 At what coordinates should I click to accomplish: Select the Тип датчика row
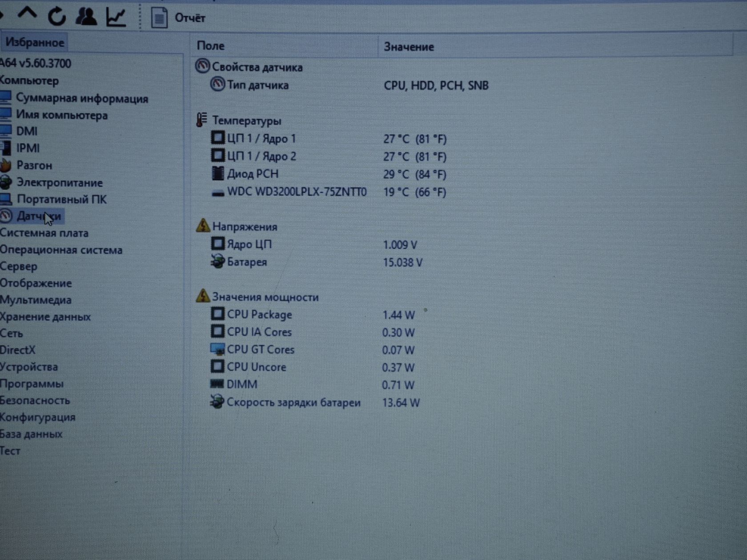[349, 85]
